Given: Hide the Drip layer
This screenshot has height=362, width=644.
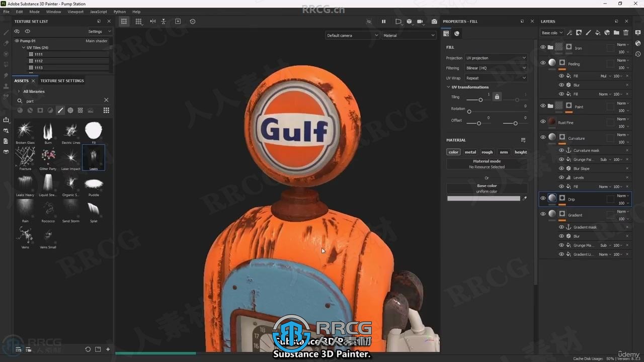Looking at the screenshot, I should click(x=543, y=198).
